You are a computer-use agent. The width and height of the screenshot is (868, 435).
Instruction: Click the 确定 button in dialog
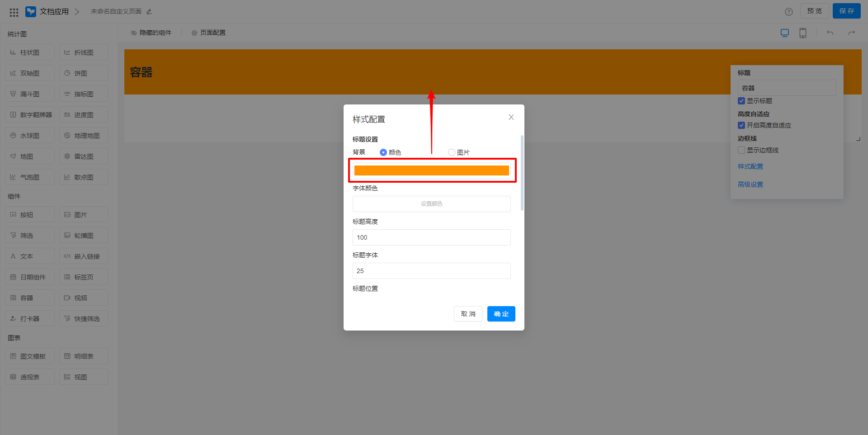pos(501,314)
